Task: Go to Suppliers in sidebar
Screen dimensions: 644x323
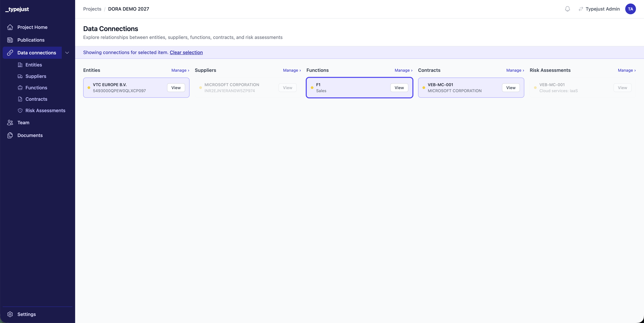Action: pyautogui.click(x=36, y=76)
